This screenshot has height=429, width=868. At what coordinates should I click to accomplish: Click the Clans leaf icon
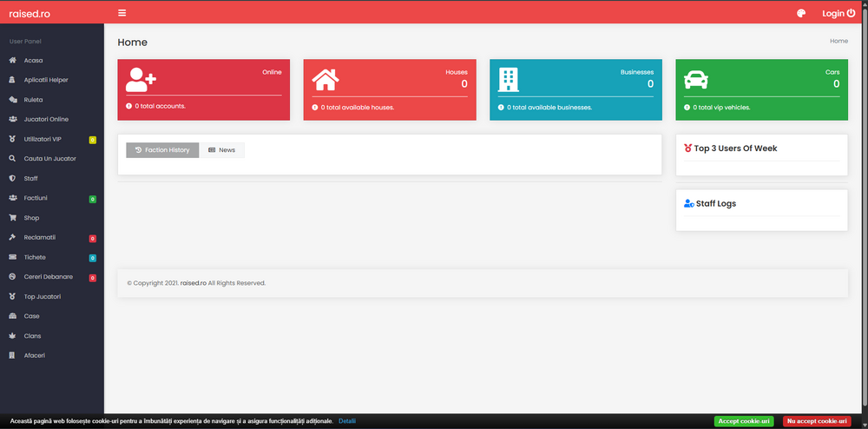(x=13, y=335)
